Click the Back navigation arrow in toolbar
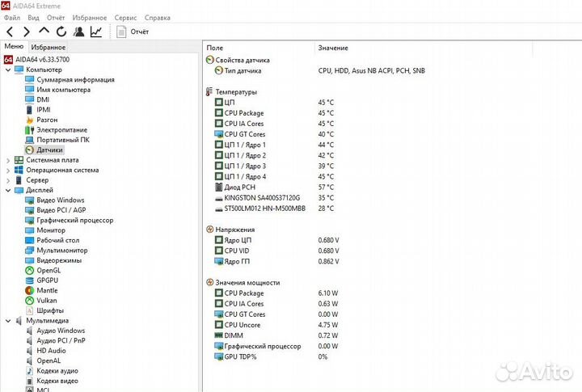The image size is (582, 392). pos(10,32)
